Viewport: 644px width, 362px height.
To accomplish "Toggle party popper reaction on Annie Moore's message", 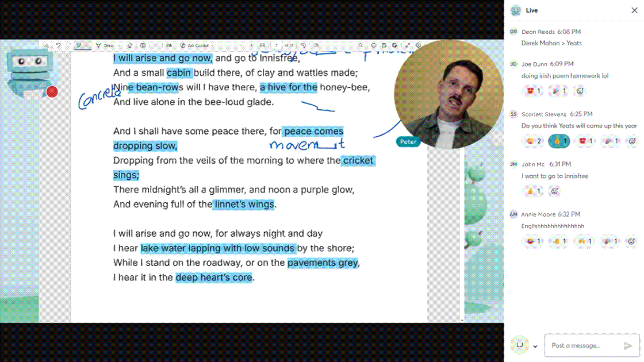I will pyautogui.click(x=611, y=241).
